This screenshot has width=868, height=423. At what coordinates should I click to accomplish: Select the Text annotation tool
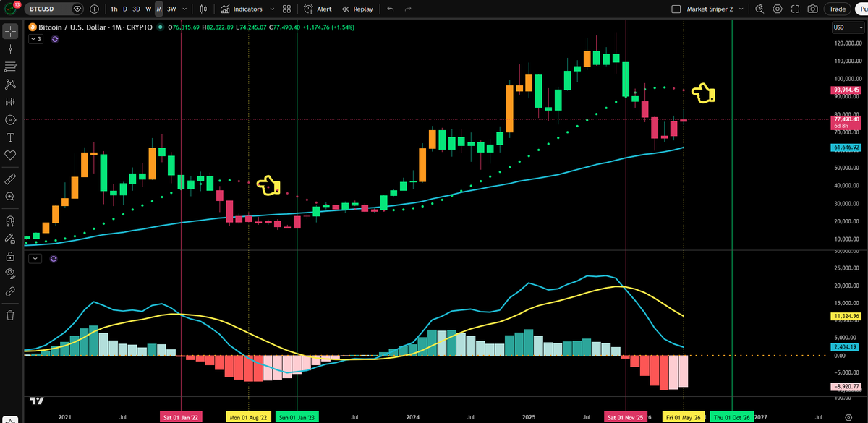point(10,137)
